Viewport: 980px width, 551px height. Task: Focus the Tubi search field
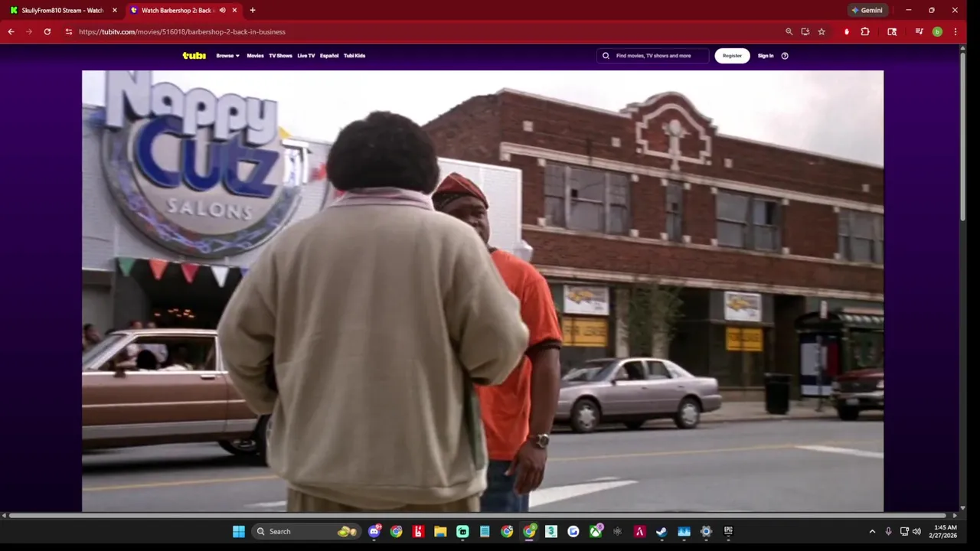[653, 56]
